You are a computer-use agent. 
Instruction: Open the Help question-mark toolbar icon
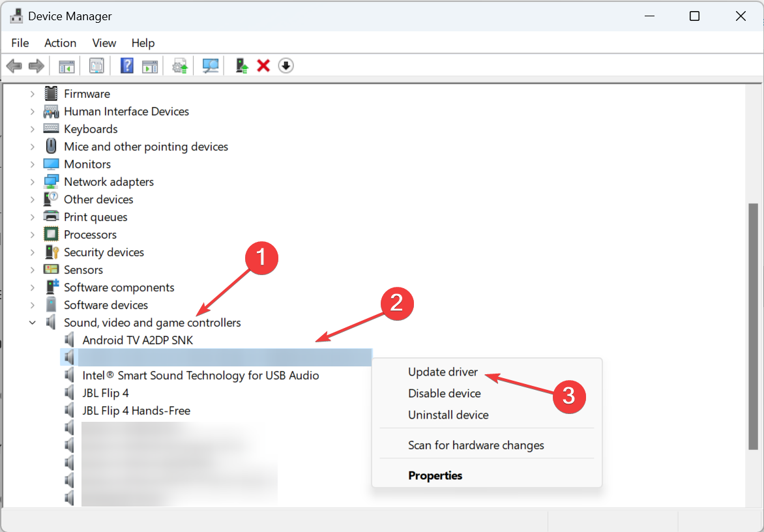126,66
